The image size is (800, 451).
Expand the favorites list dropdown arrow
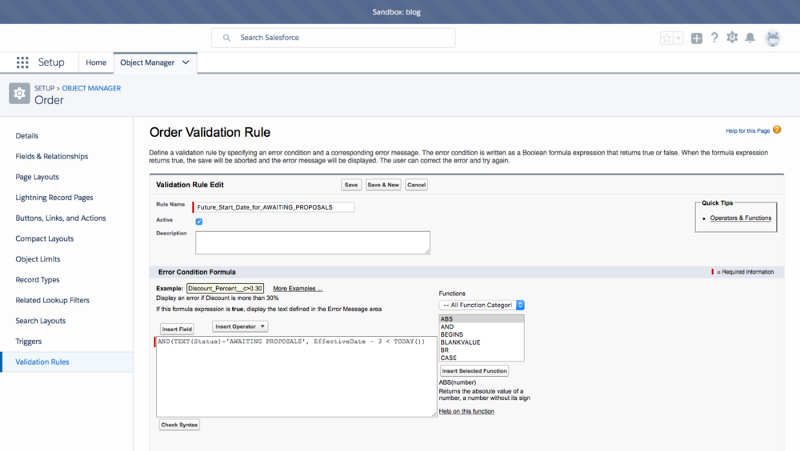pyautogui.click(x=679, y=38)
